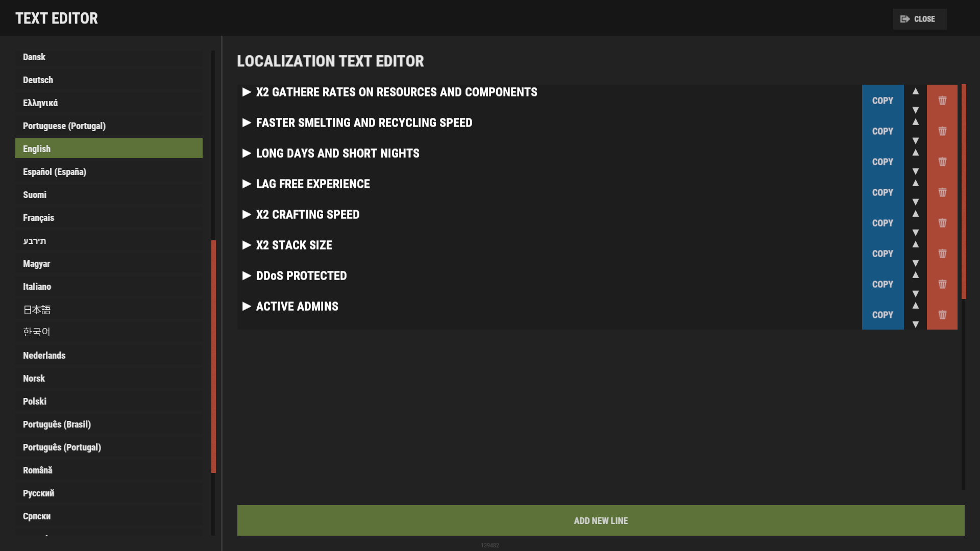Expand the ACTIVE ADMINS entry
The image size is (980, 551).
coord(247,306)
